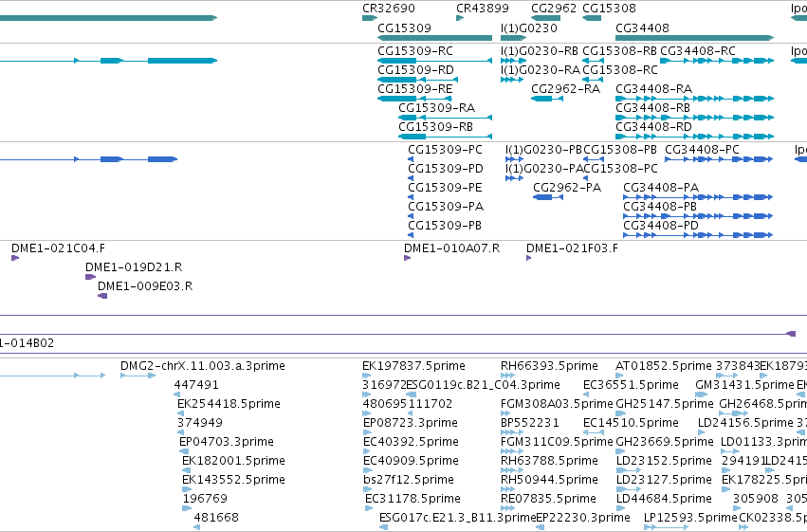
Task: Select the l(1)G0230-PA protein feature
Action: pyautogui.click(x=514, y=178)
